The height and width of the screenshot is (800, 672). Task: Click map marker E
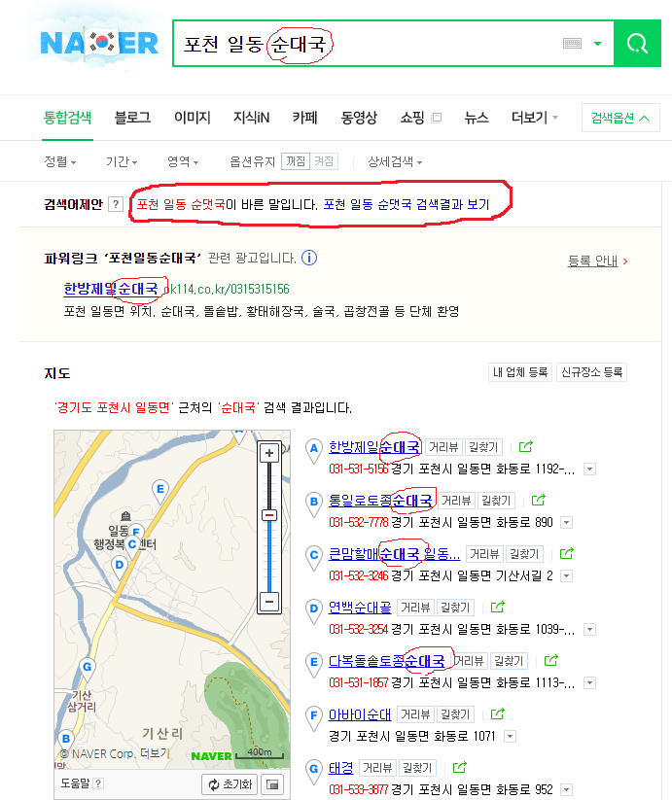point(160,490)
